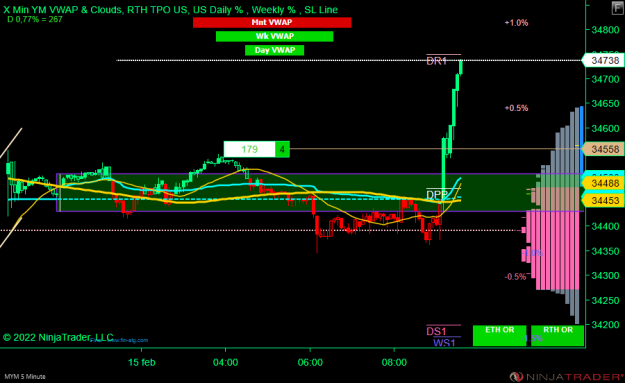
Task: Click the 34400 price axis label
Action: (605, 226)
